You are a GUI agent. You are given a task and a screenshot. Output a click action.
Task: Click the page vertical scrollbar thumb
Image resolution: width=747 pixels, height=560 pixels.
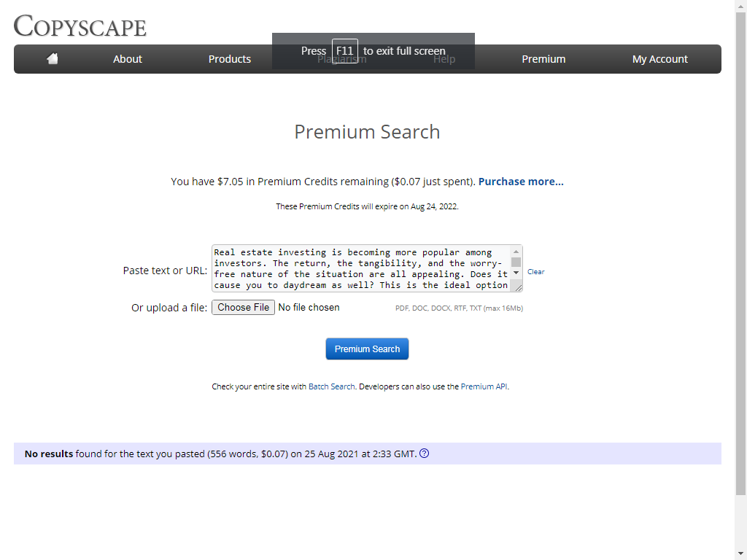pyautogui.click(x=740, y=254)
